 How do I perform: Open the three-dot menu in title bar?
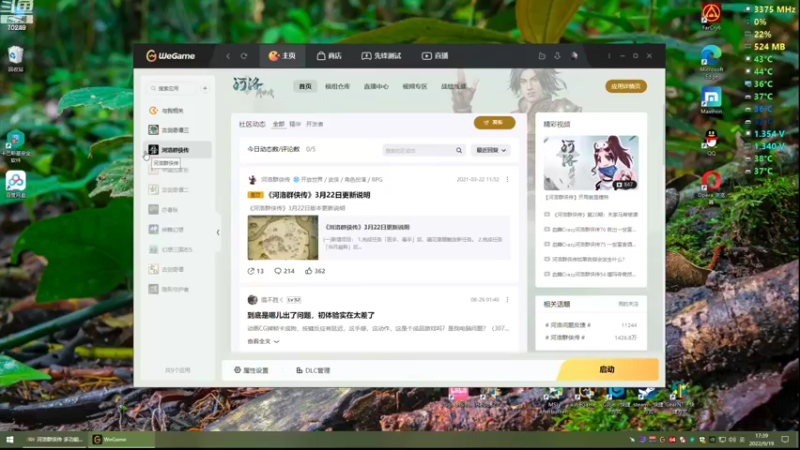click(609, 56)
